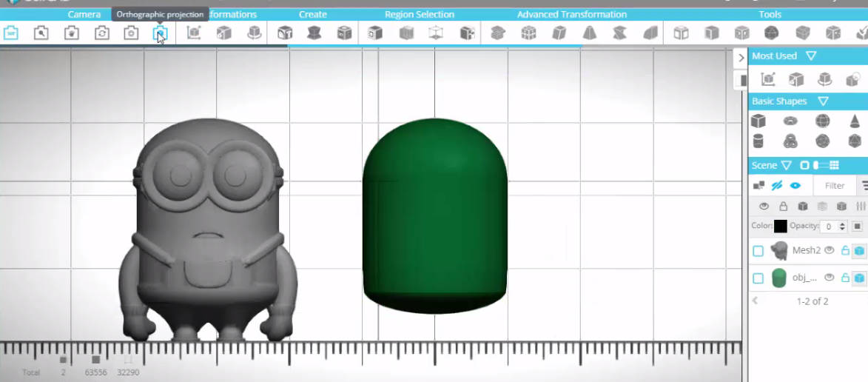Click the bend advanced transformation icon

tap(650, 33)
